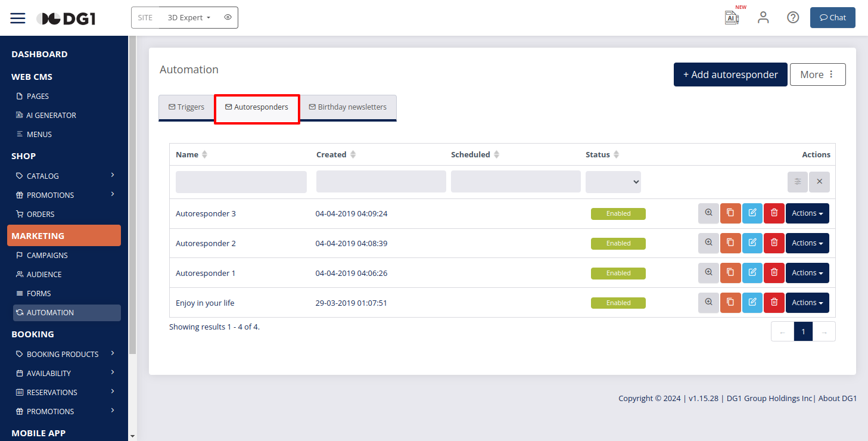This screenshot has height=441, width=868.
Task: Click the Name filter field
Action: (x=241, y=182)
